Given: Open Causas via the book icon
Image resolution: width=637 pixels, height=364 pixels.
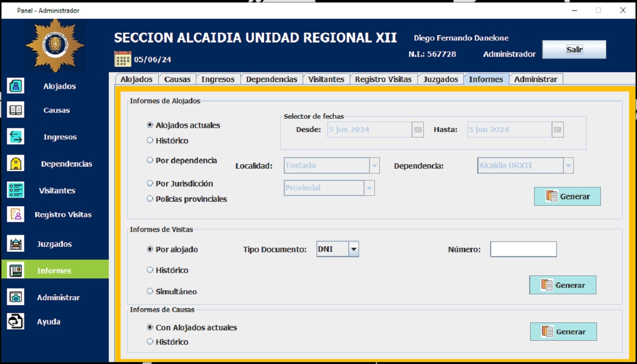Looking at the screenshot, I should pyautogui.click(x=16, y=110).
